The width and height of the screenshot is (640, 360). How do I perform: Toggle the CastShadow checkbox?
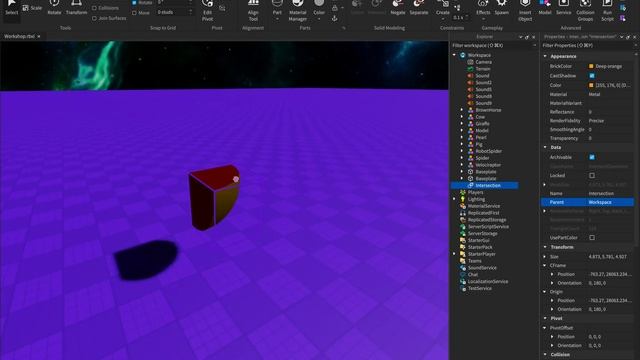[x=592, y=76]
